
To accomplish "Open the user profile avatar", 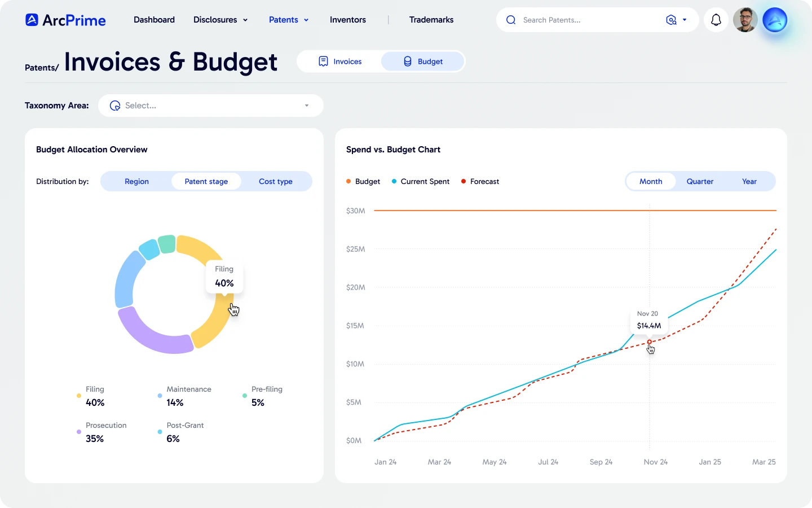I will 745,20.
